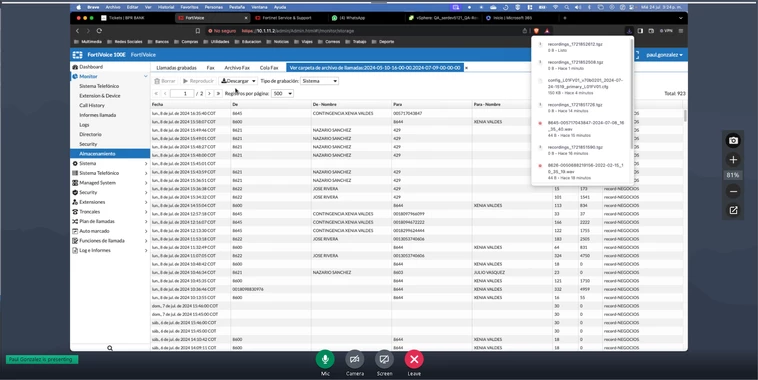Switch to the Llamadas grabadas tab
Viewport: 758px width, 380px height.
tap(176, 68)
